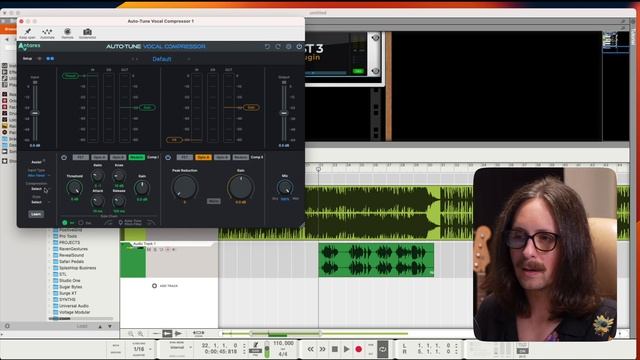Click the zoom in magnifier in sequencer

tap(140, 334)
